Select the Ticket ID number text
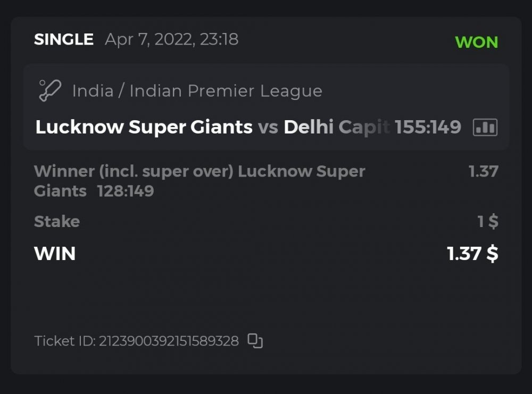 coord(168,341)
